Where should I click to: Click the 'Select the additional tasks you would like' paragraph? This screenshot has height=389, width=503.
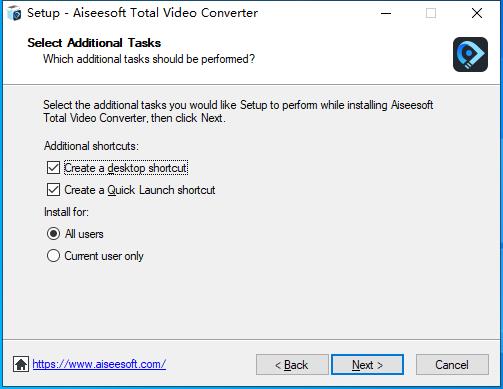click(x=238, y=111)
